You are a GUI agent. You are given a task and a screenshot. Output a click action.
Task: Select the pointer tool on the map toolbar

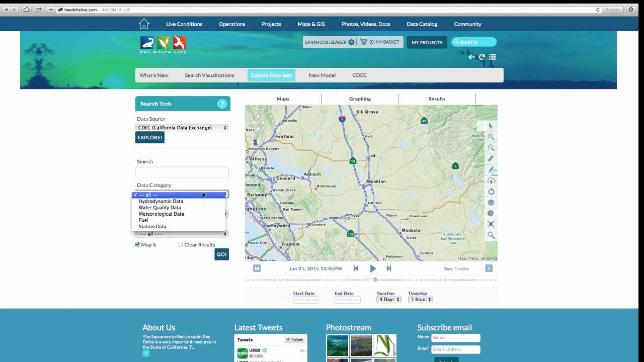(491, 126)
